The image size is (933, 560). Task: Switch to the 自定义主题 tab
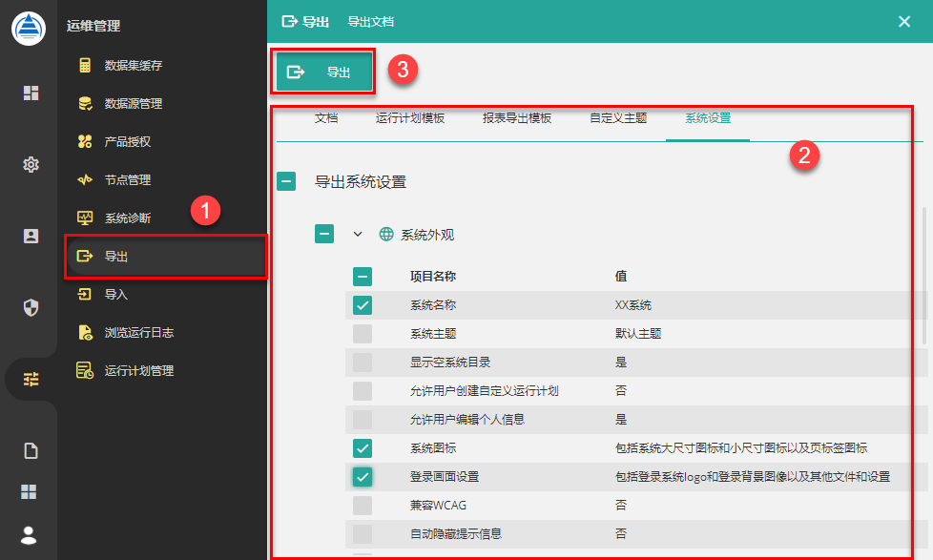click(x=618, y=118)
